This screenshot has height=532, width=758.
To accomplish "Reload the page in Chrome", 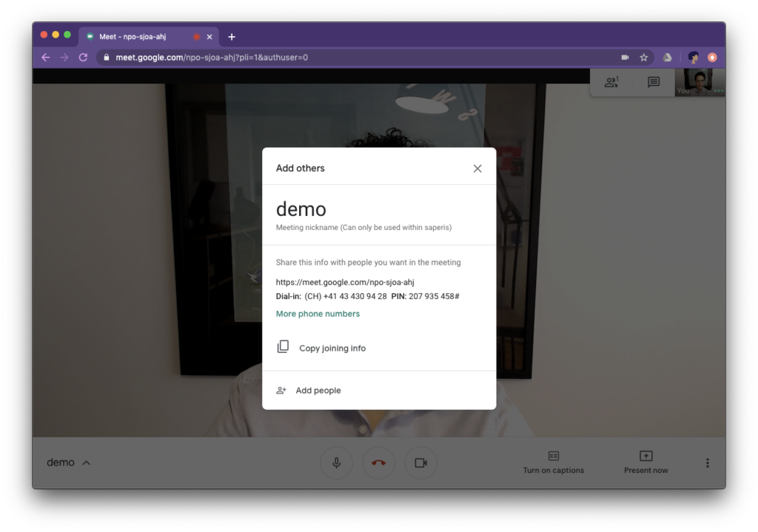I will [x=83, y=57].
